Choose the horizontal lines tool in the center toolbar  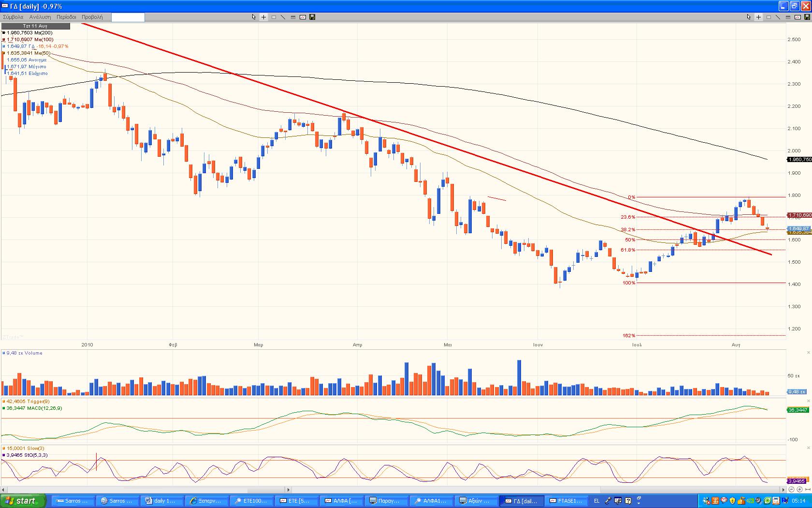click(293, 17)
